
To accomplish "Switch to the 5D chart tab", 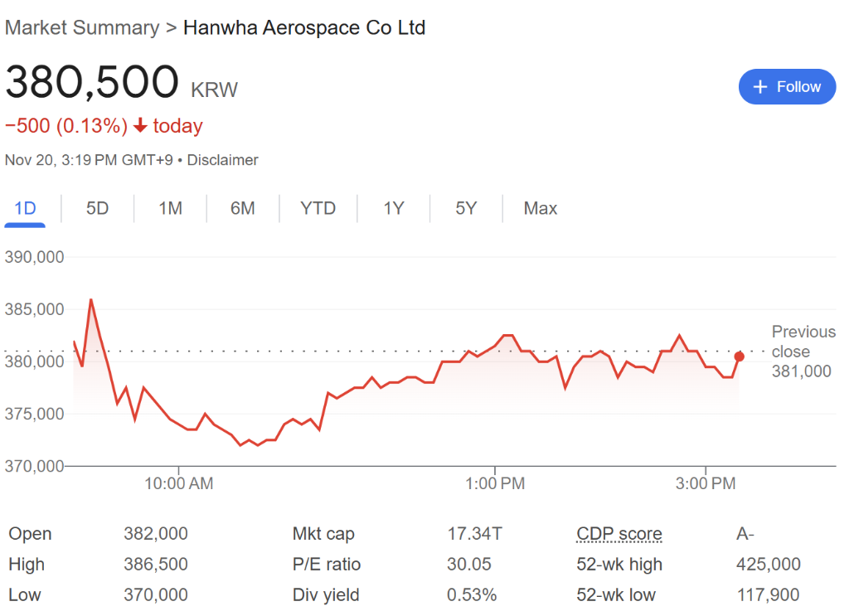I will [x=98, y=208].
